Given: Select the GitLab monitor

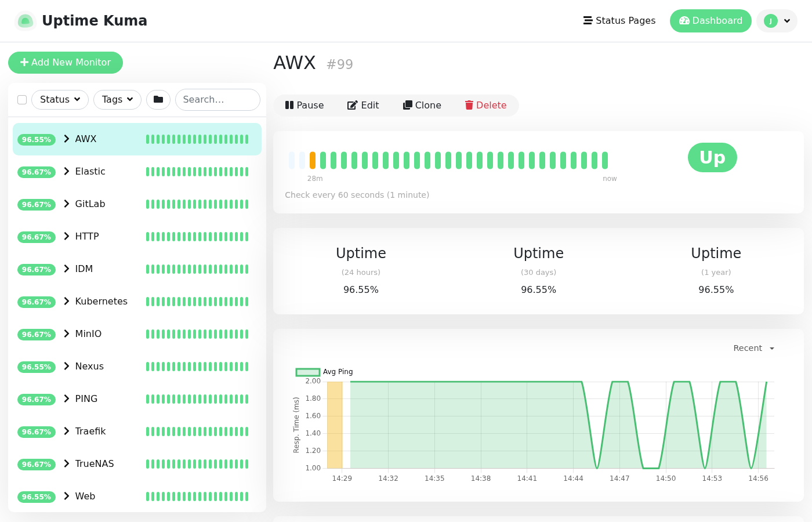Looking at the screenshot, I should (137, 204).
